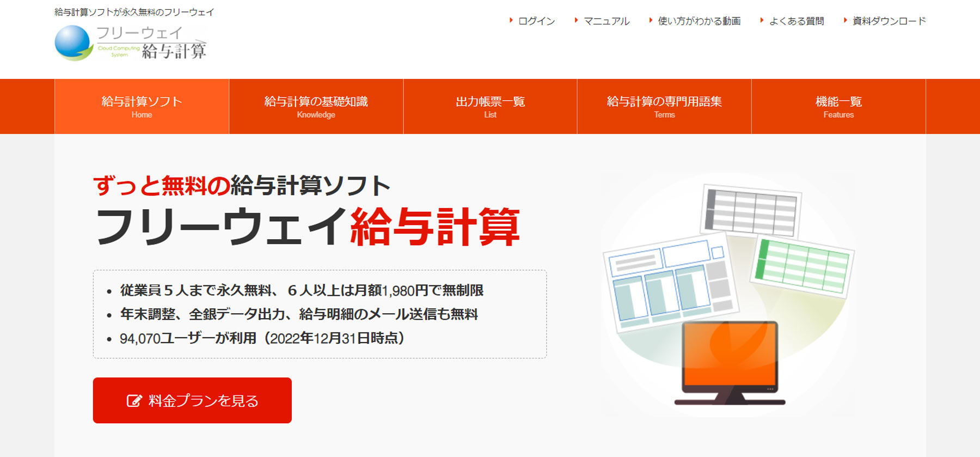Select the 給与計算の専門用語集 Terms tab

click(x=664, y=106)
